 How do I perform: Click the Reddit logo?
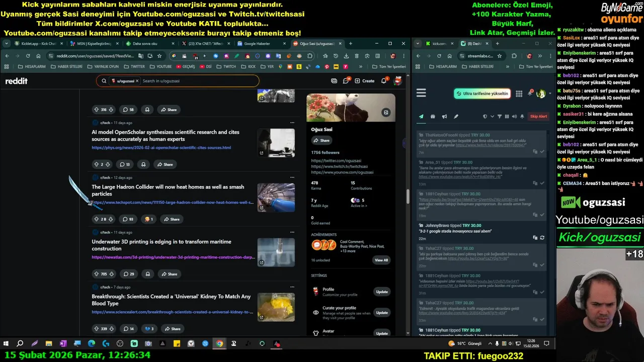(x=16, y=81)
